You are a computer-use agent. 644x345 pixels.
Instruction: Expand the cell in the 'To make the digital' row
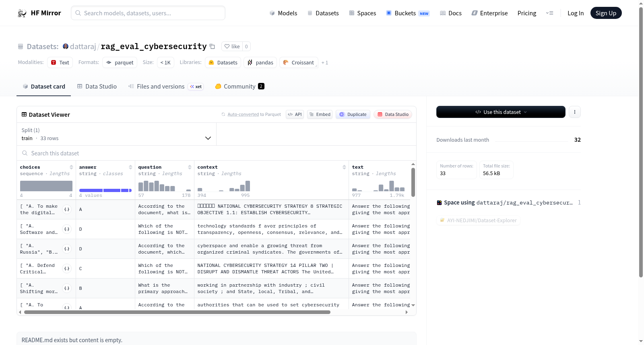[67, 209]
